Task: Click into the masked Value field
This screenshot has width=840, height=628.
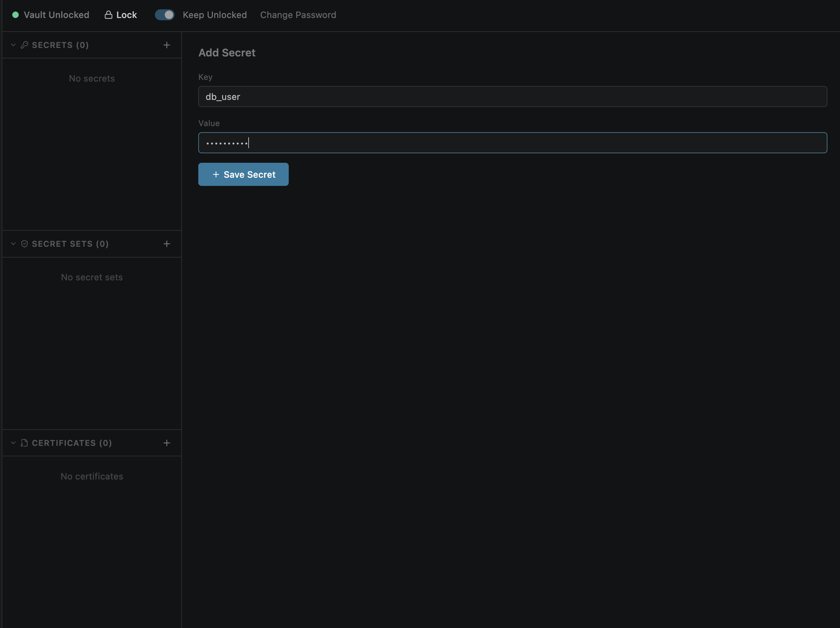Action: tap(513, 143)
